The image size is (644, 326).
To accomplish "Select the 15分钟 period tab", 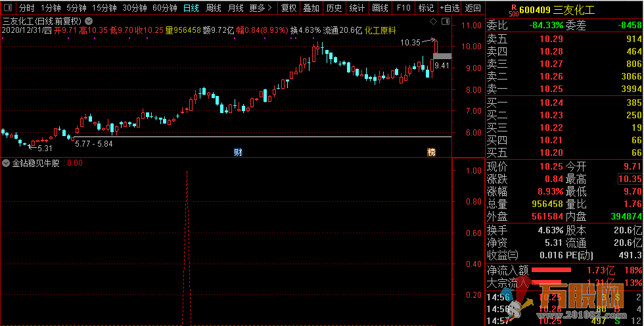I will pyautogui.click(x=104, y=8).
